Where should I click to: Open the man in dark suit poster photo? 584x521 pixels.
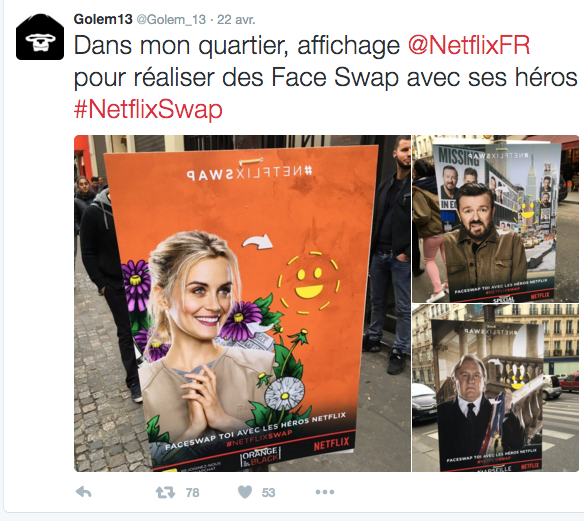click(495, 388)
